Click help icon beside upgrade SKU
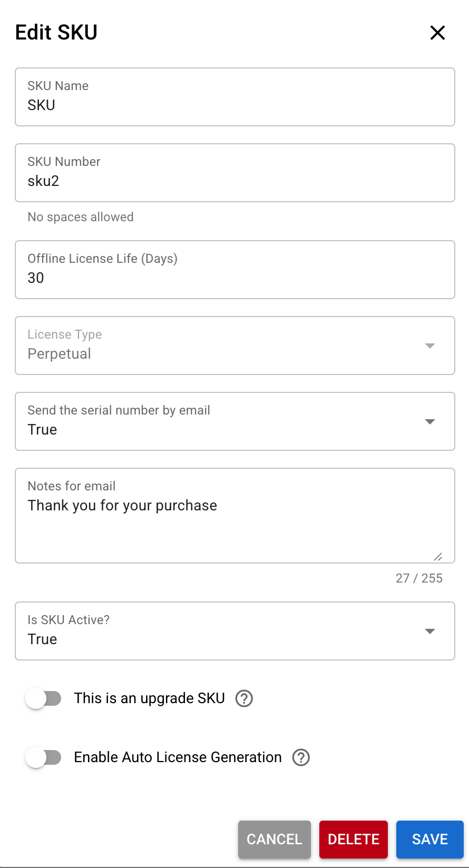Screen dimensions: 469x868 click(x=244, y=698)
